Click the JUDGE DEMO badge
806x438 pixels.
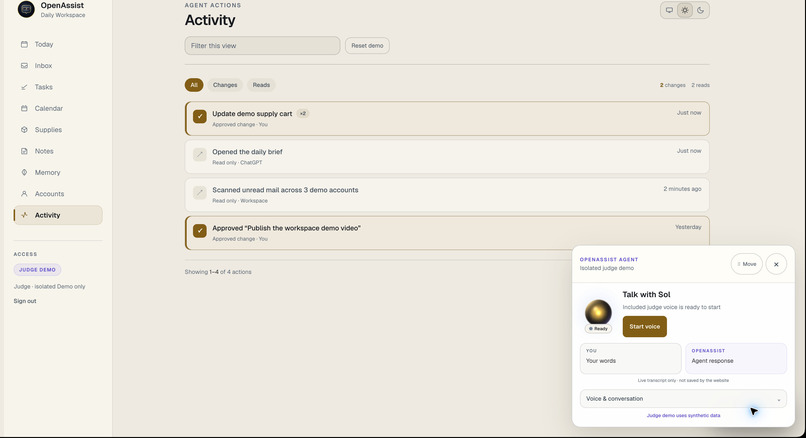(37, 269)
